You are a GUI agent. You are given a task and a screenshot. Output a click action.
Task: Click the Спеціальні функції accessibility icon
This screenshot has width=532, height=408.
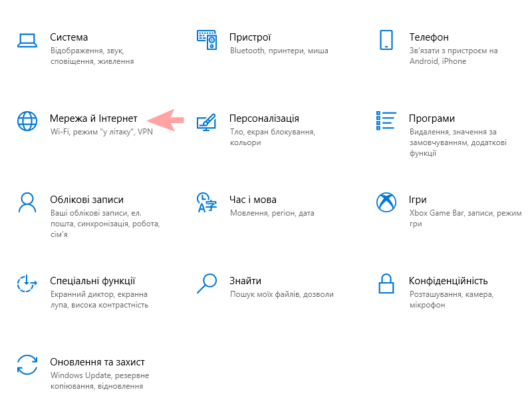click(27, 283)
